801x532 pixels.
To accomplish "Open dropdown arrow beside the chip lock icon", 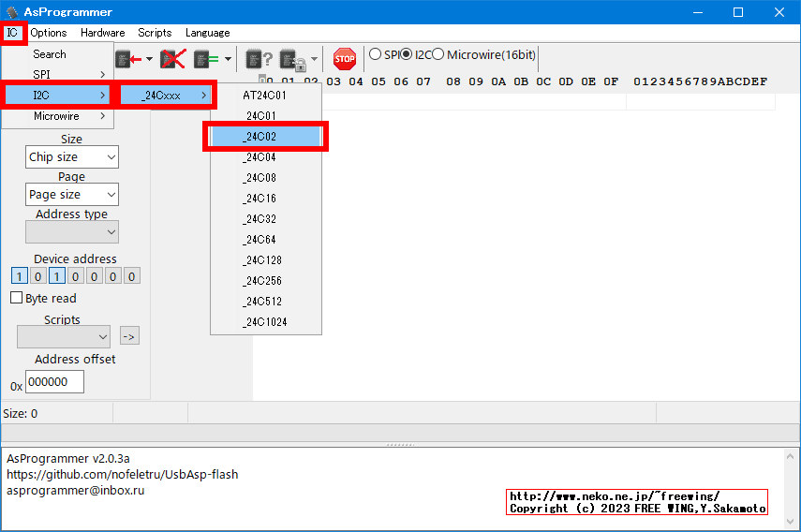I will [314, 60].
